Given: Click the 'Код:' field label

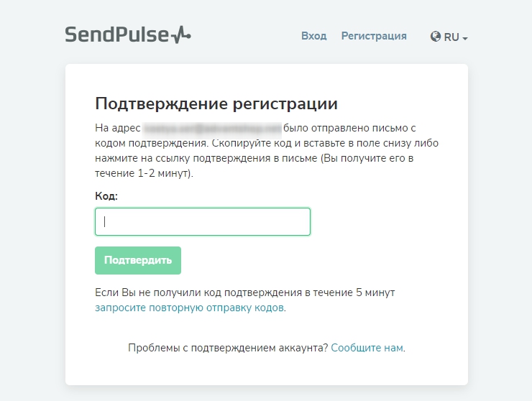Looking at the screenshot, I should click(x=106, y=195).
